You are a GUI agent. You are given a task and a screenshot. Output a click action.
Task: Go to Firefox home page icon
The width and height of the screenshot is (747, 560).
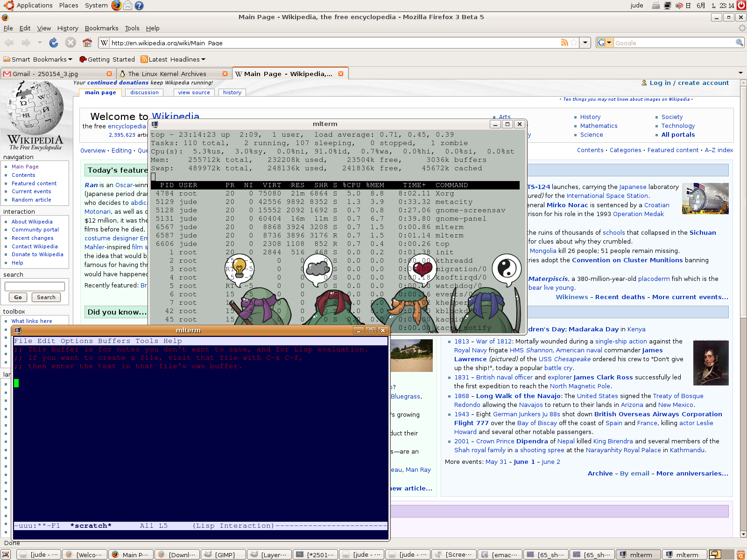pos(87,42)
